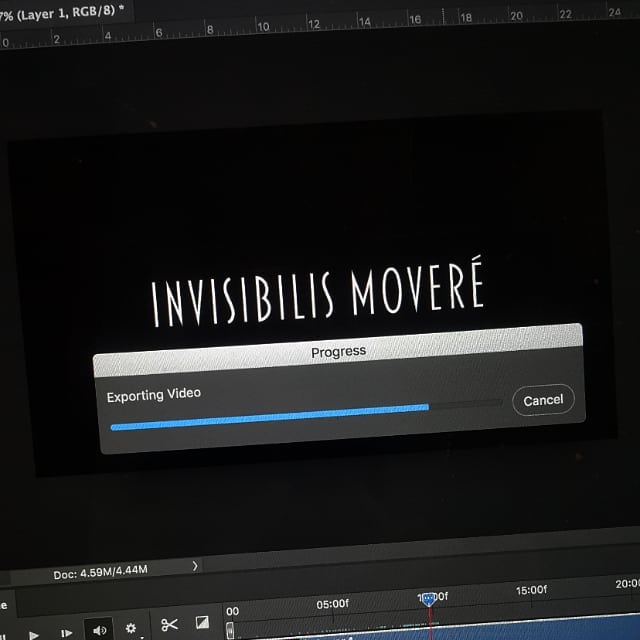Viewport: 640px width, 640px height.
Task: Click the blue playhead marker on timeline
Action: point(429,598)
